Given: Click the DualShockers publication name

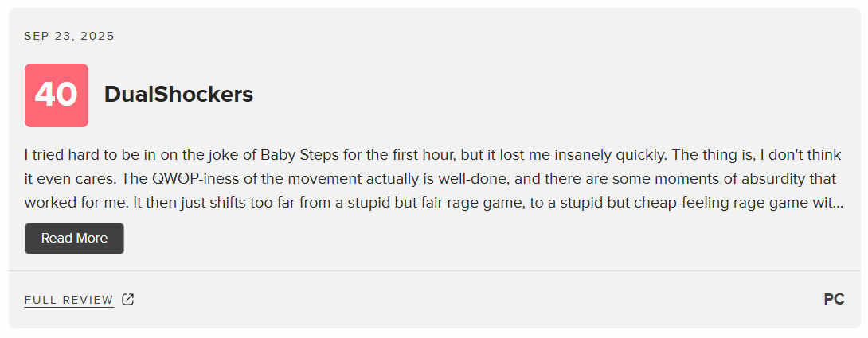Looking at the screenshot, I should [178, 95].
